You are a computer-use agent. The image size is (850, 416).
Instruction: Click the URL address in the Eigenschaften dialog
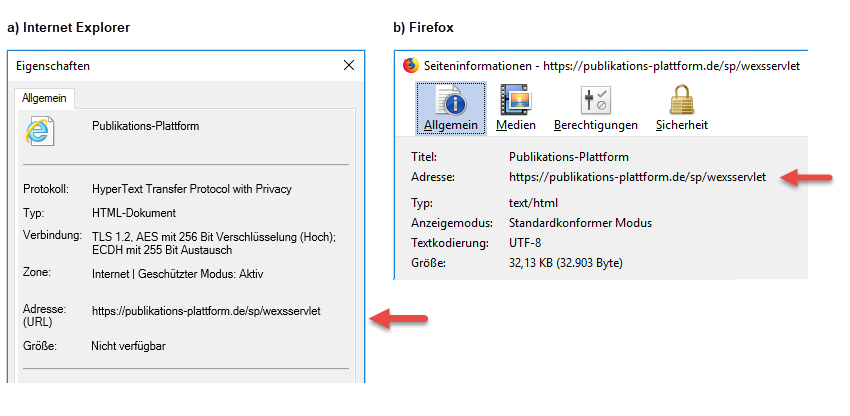[x=207, y=311]
